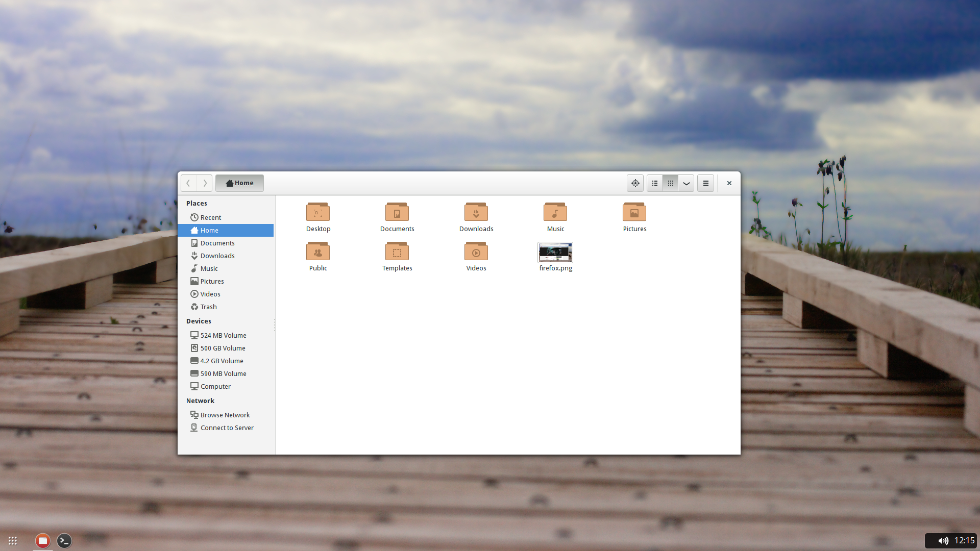Select Recent in the sidebar
Screen dimensions: 980x551
click(x=226, y=217)
